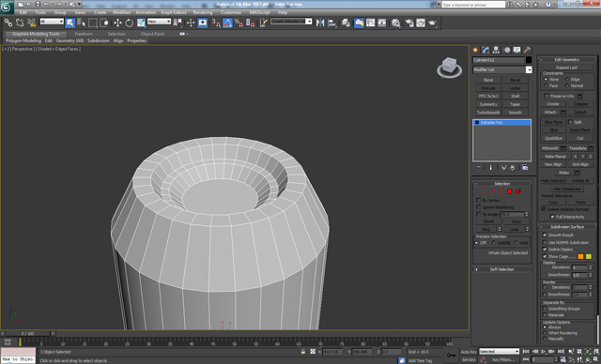The width and height of the screenshot is (601, 364).
Task: Choose When Rendering update option
Action: [x=545, y=333]
